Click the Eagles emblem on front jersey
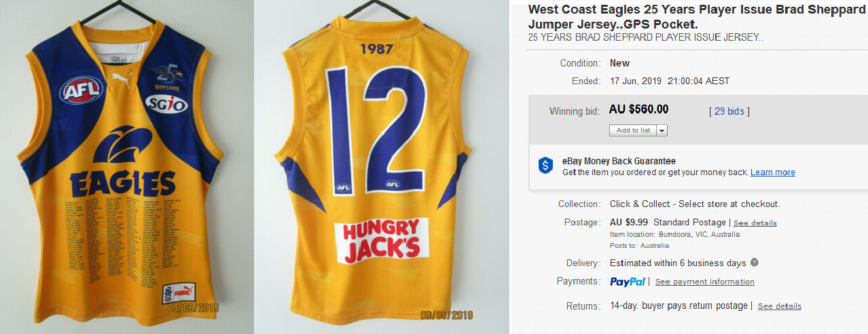The image size is (868, 334). coord(122,145)
